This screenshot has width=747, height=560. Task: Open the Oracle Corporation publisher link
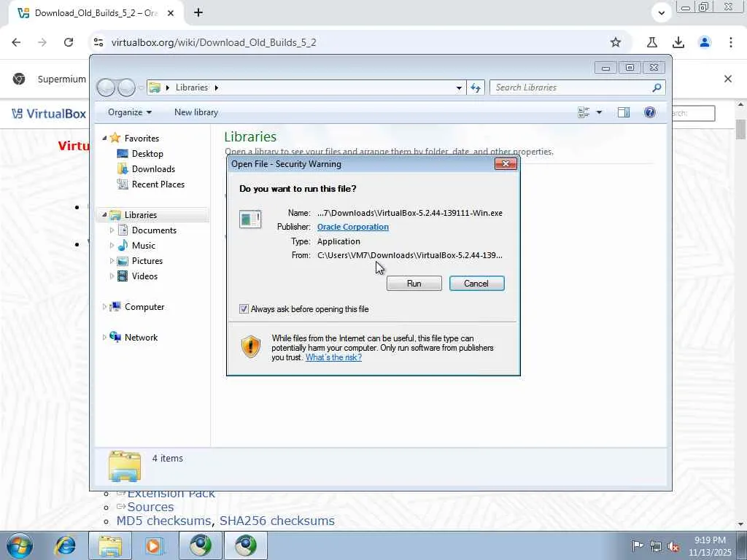pos(352,227)
